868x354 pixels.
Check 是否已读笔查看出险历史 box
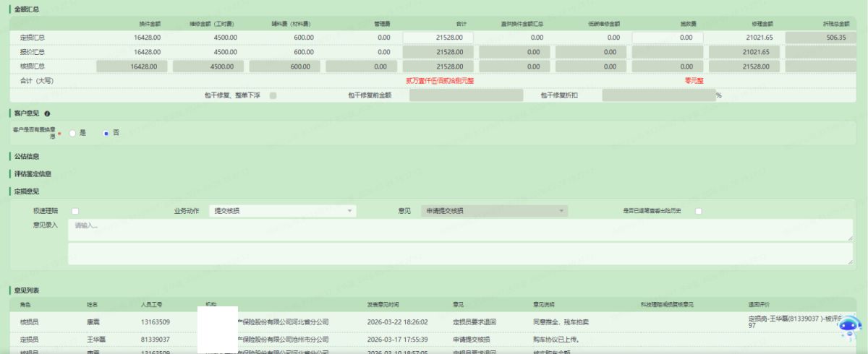click(699, 211)
